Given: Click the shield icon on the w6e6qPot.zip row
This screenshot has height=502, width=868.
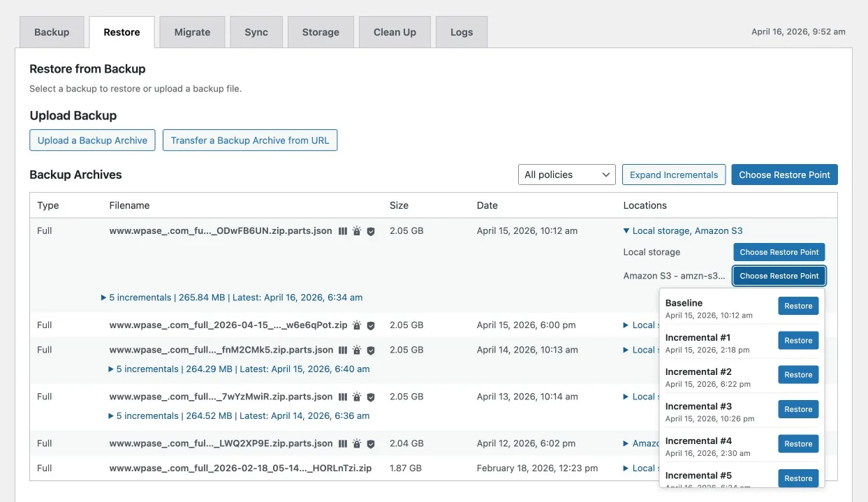Looking at the screenshot, I should (x=371, y=325).
